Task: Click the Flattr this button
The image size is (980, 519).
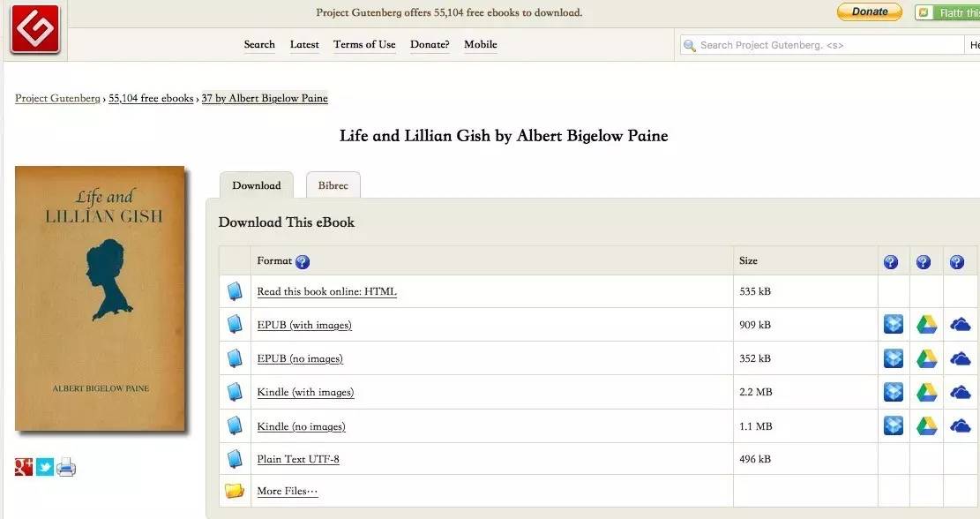Action: point(948,12)
